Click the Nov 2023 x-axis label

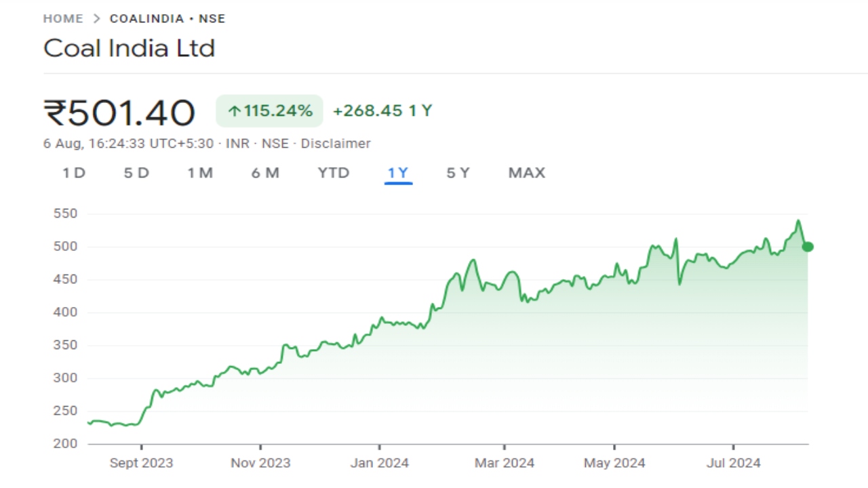tap(260, 464)
